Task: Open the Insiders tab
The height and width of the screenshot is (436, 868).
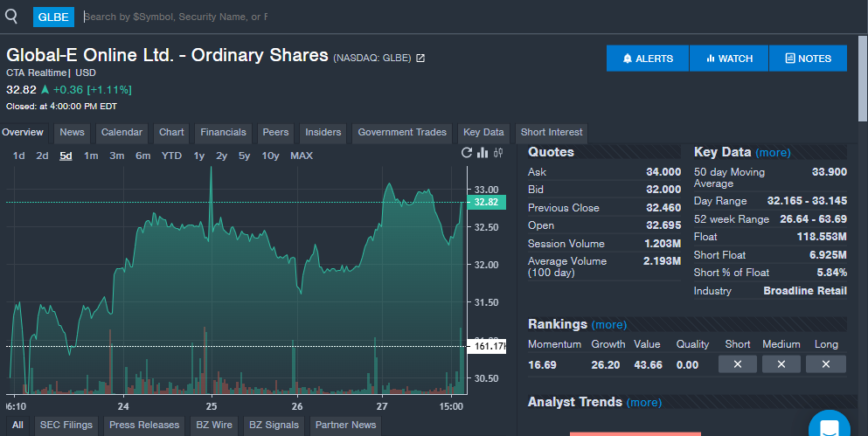Action: tap(323, 133)
